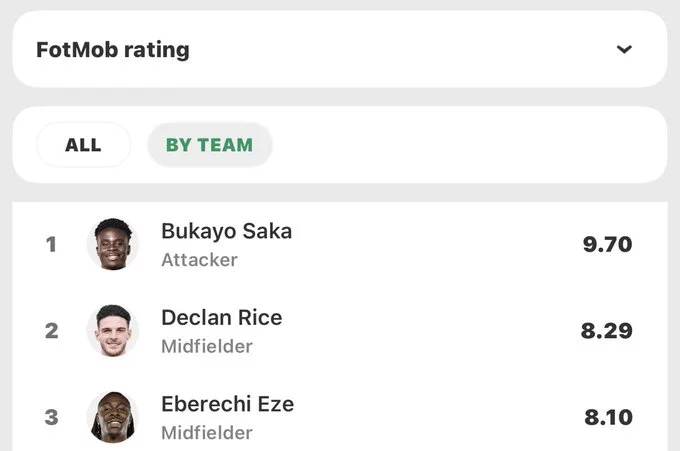Open Declan Rice's player photo

[x=113, y=330]
